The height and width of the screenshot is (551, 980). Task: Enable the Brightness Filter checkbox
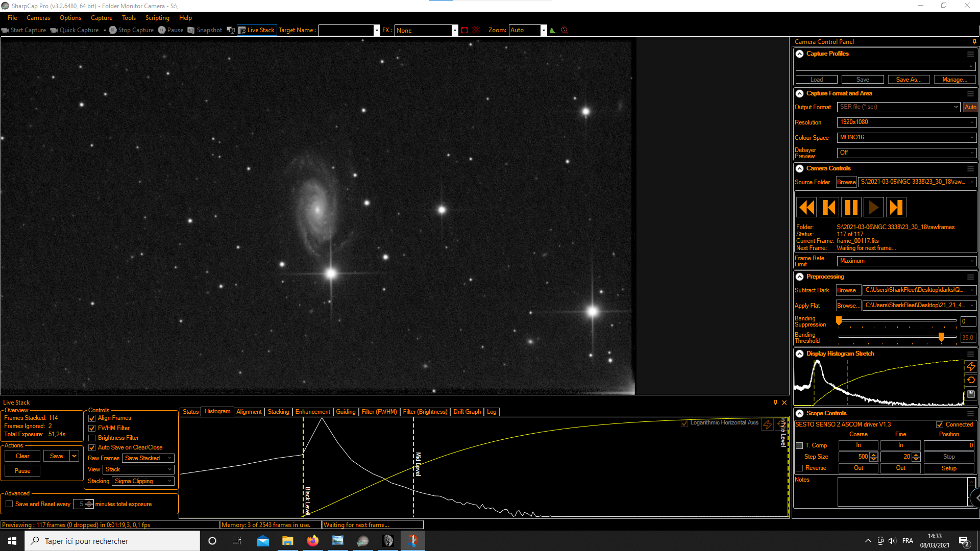click(92, 438)
